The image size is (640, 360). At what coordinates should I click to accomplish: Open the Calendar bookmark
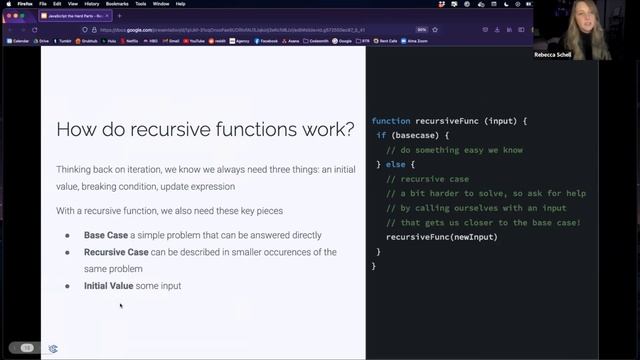18,41
